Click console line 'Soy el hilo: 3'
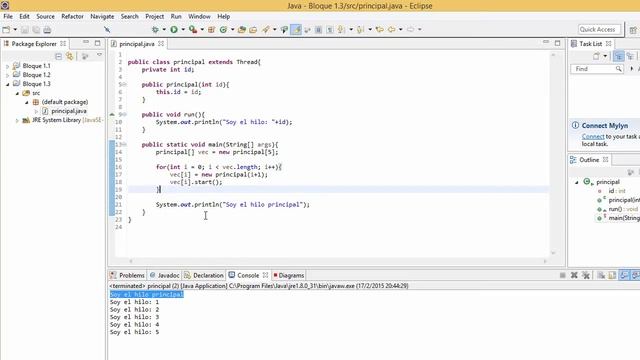Viewport: 640px width, 360px height. coord(134,317)
